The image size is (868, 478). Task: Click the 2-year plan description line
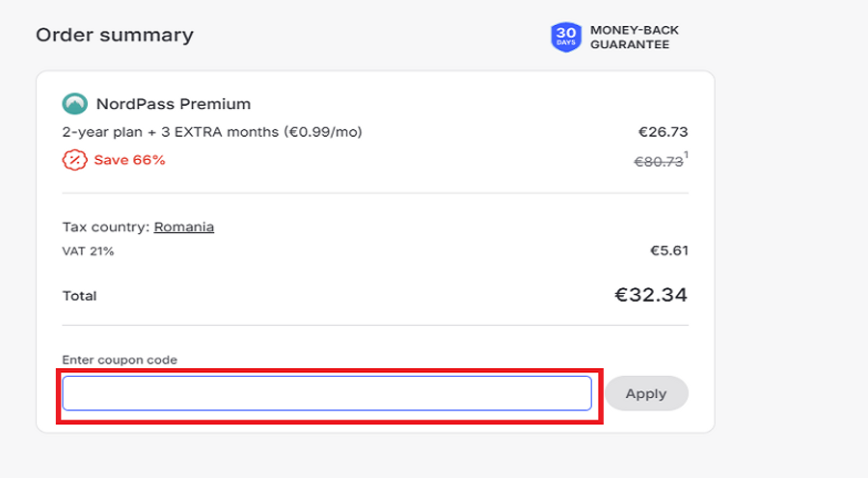[212, 132]
